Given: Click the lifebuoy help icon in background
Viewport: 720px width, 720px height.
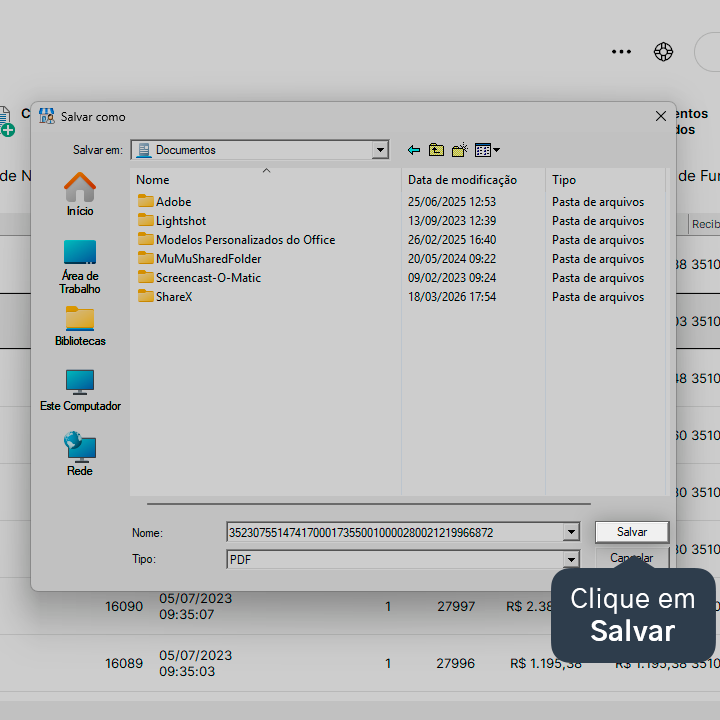Looking at the screenshot, I should (x=663, y=51).
